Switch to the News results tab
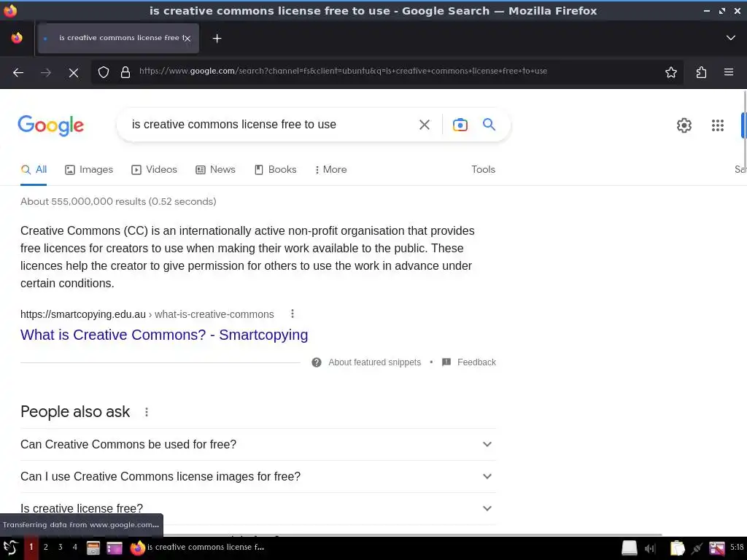Screen dimensions: 747x560 215,169
